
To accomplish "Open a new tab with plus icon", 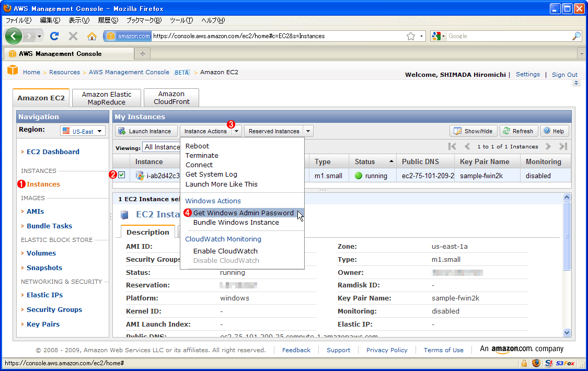I will [143, 54].
